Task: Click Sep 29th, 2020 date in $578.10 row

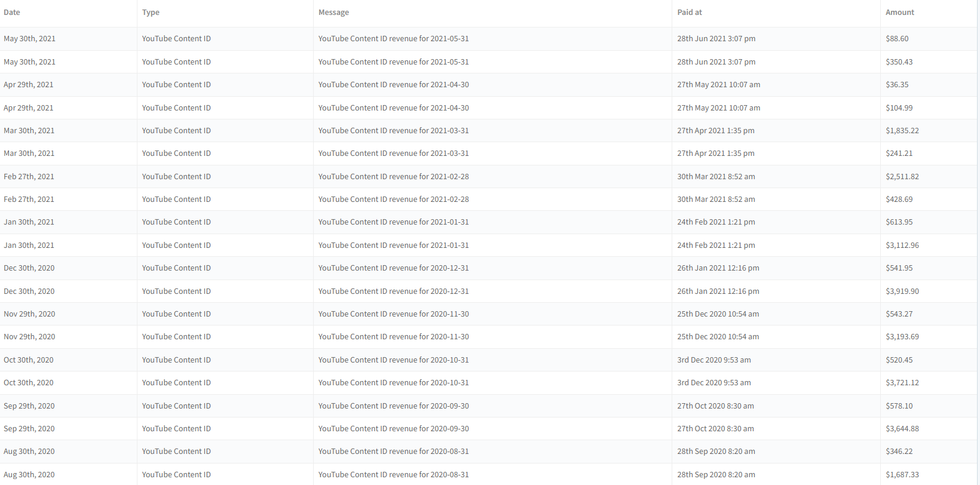Action: click(29, 406)
